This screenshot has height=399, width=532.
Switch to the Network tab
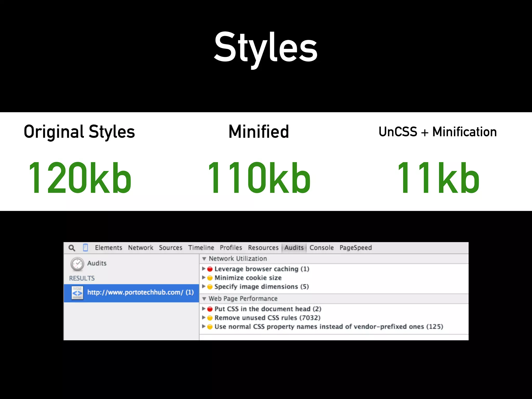[141, 248]
